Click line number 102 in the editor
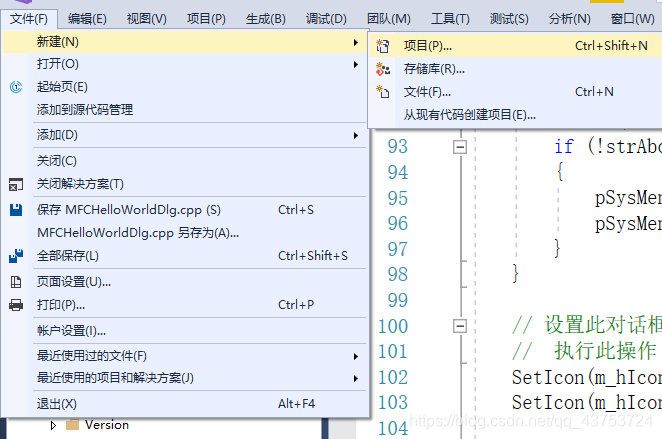The image size is (662, 439). pyautogui.click(x=393, y=377)
